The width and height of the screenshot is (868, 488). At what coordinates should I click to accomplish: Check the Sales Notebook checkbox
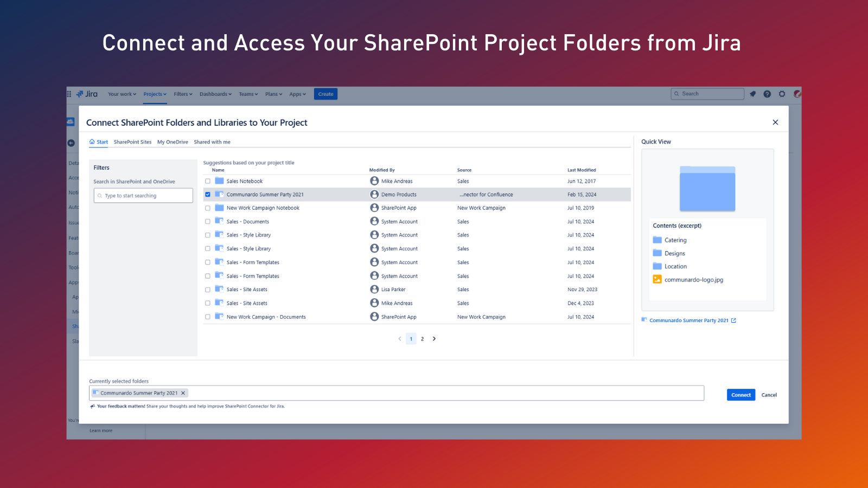point(207,181)
